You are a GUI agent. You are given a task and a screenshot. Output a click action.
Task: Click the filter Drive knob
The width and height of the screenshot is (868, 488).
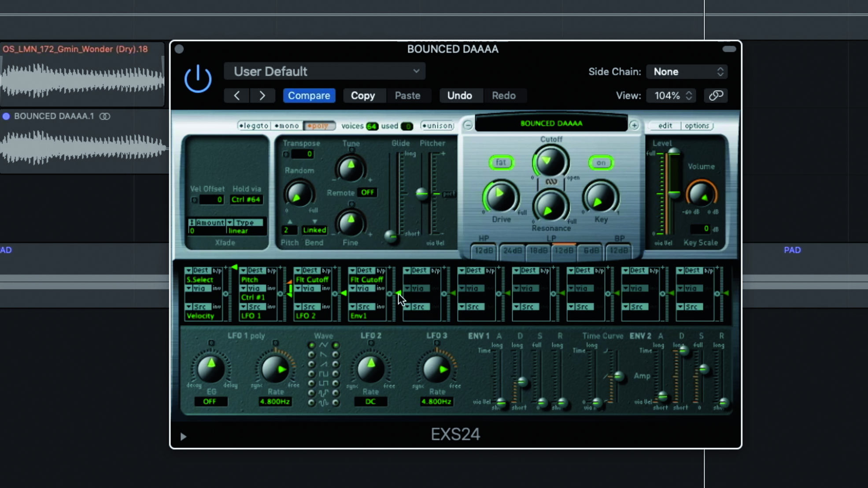(x=501, y=197)
